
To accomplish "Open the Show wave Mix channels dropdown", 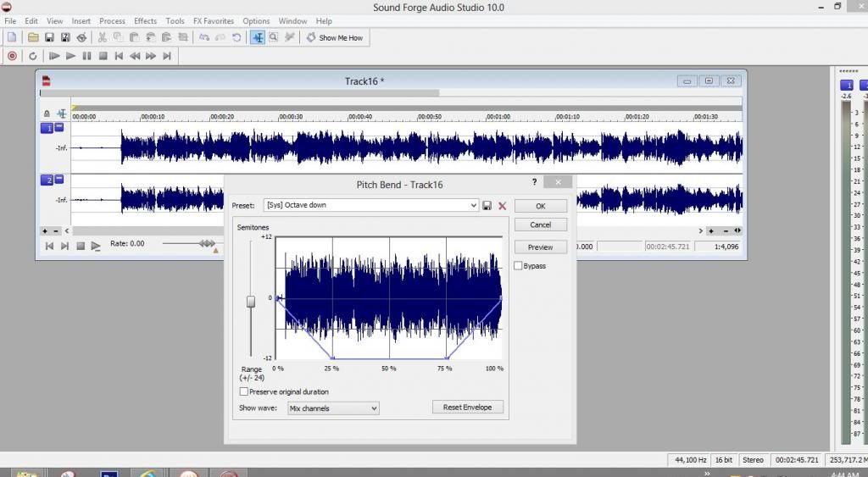I will (333, 408).
